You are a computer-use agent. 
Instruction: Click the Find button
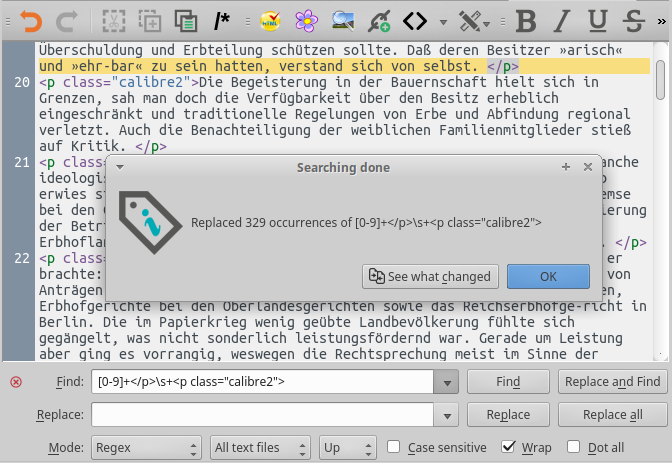point(508,382)
